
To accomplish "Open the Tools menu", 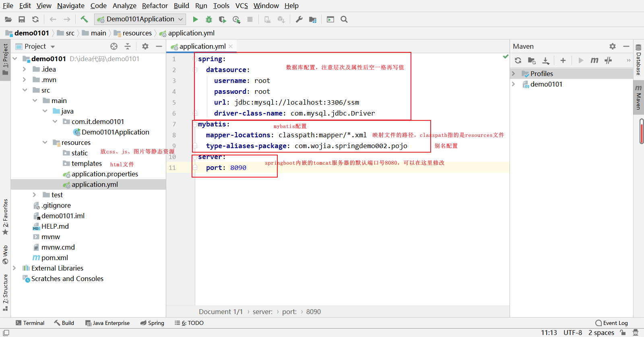I will [x=221, y=6].
